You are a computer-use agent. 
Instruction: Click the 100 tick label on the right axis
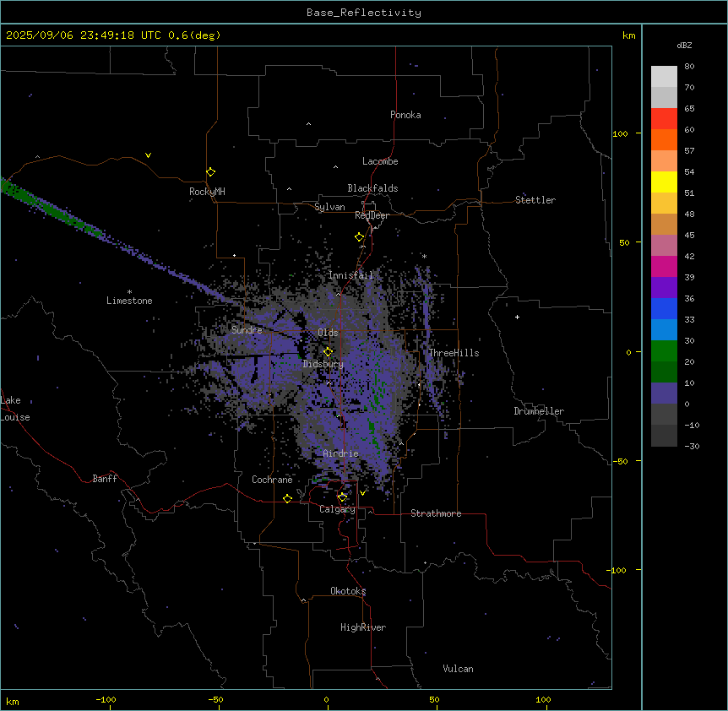[620, 133]
